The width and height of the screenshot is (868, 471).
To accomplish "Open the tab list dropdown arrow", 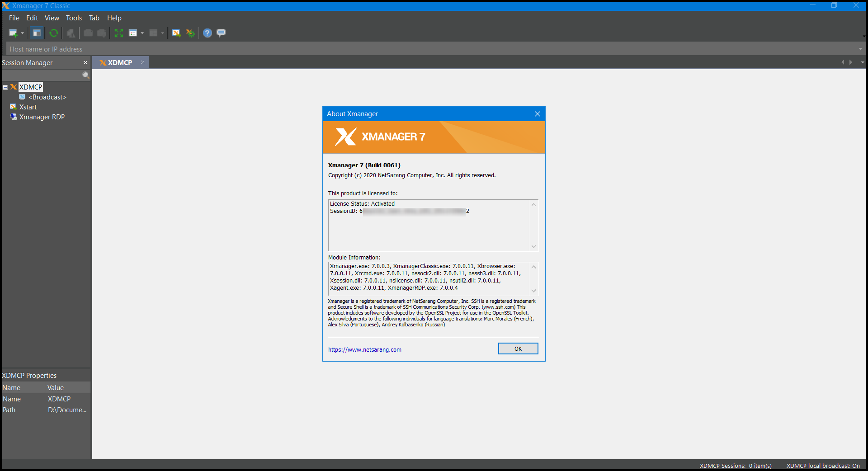I will point(863,62).
